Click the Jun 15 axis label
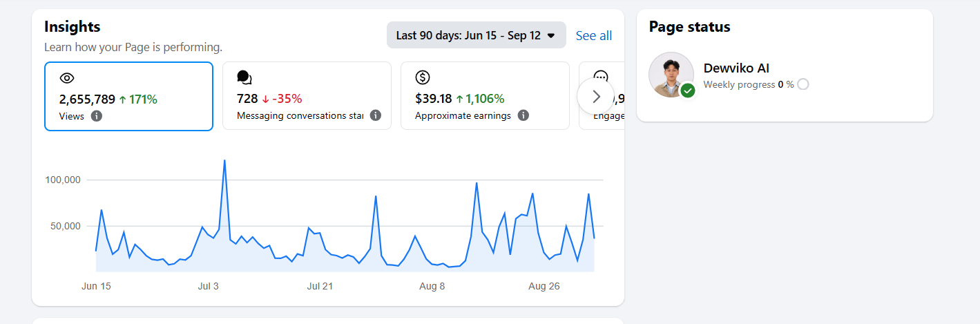The width and height of the screenshot is (980, 324). [96, 286]
